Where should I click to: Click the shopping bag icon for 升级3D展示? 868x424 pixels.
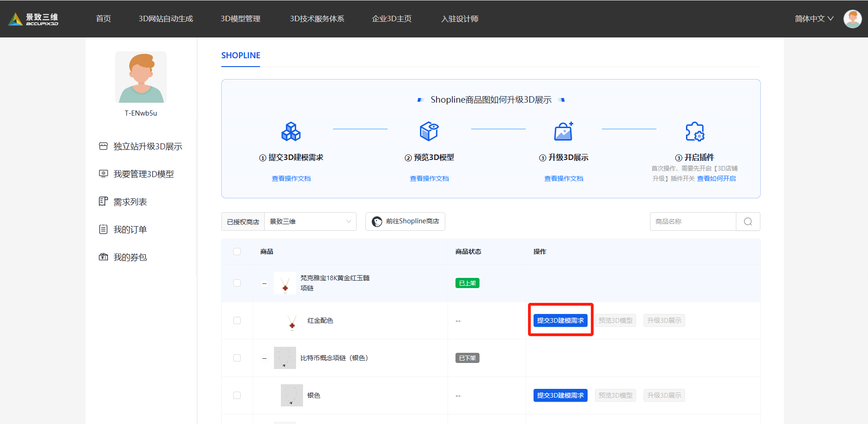coord(564,131)
